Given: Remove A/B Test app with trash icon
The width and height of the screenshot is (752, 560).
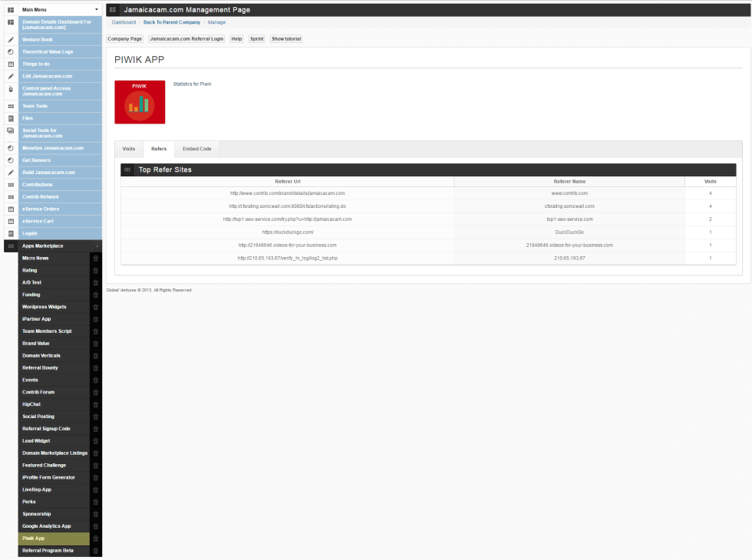Looking at the screenshot, I should tap(96, 283).
